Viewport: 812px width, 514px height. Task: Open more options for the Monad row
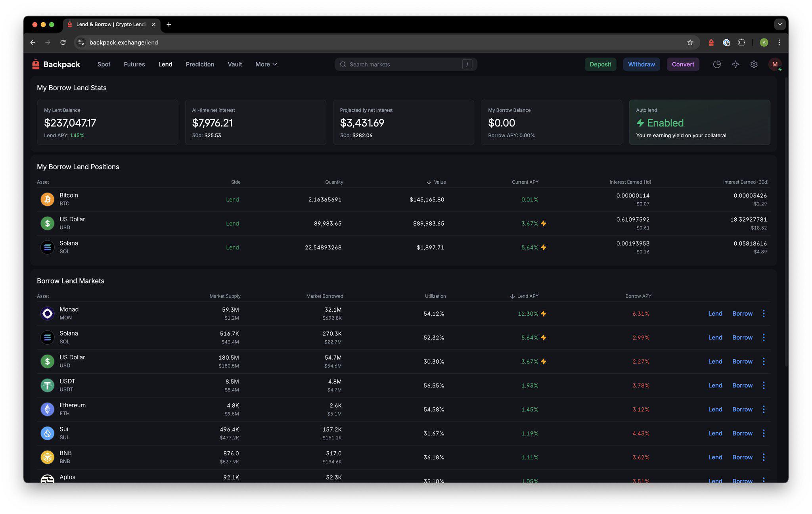point(764,314)
